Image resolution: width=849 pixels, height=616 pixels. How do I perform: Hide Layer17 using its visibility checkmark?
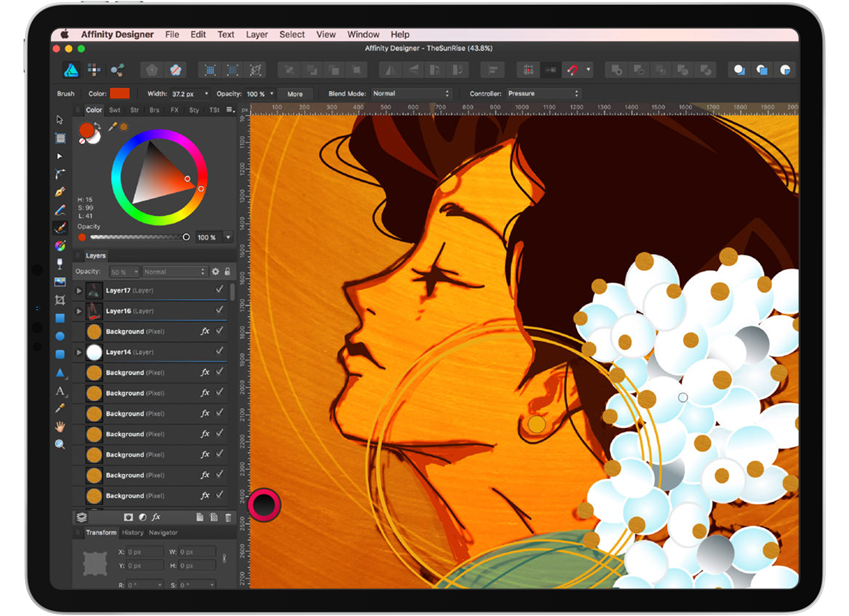[220, 290]
